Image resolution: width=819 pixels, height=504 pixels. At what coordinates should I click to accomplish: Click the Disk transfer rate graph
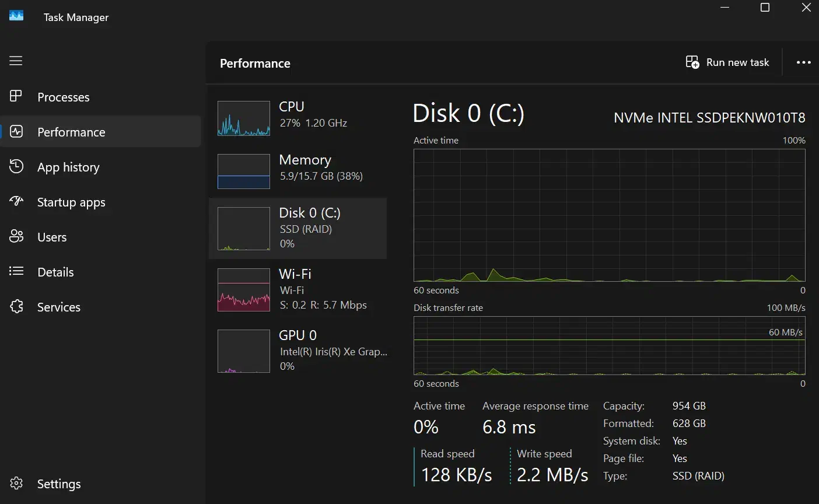click(609, 345)
